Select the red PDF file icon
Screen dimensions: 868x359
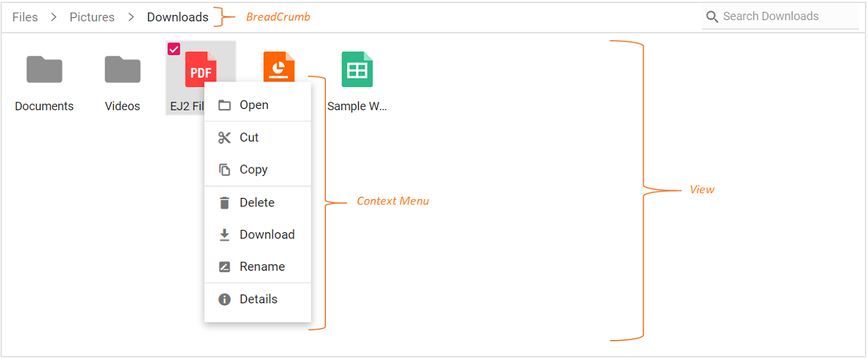(x=201, y=69)
